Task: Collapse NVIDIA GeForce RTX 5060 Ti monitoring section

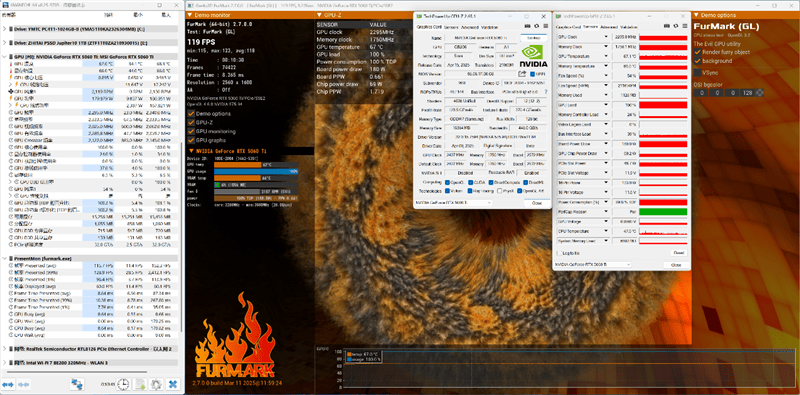Action: pyautogui.click(x=191, y=151)
